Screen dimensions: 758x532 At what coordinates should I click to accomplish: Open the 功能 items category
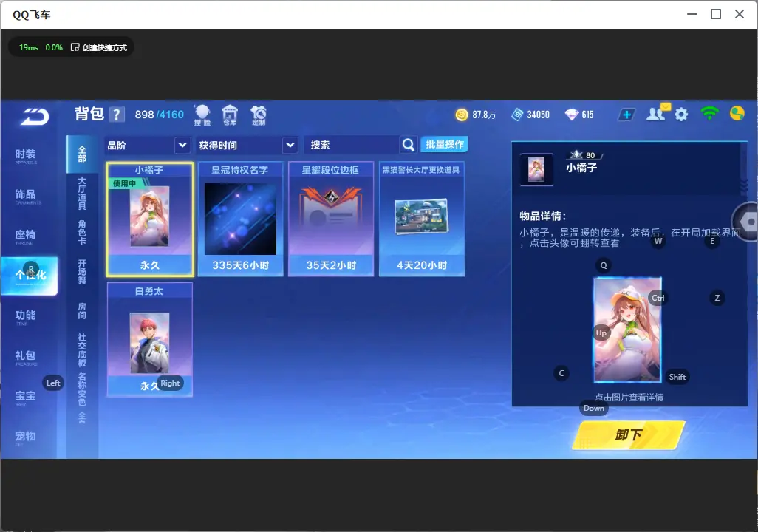(x=26, y=317)
